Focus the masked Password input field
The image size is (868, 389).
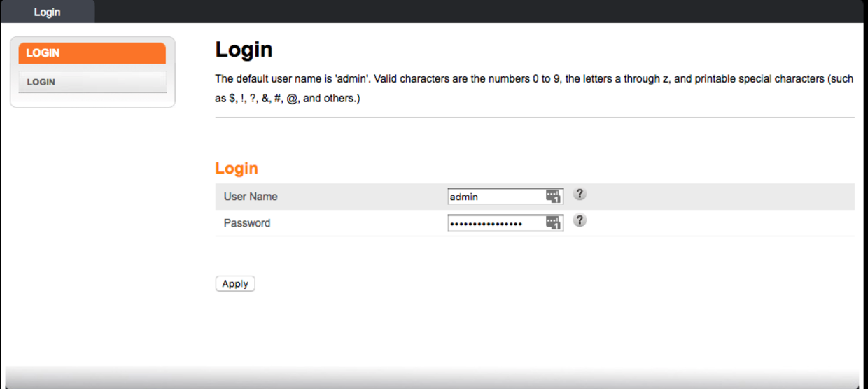505,223
